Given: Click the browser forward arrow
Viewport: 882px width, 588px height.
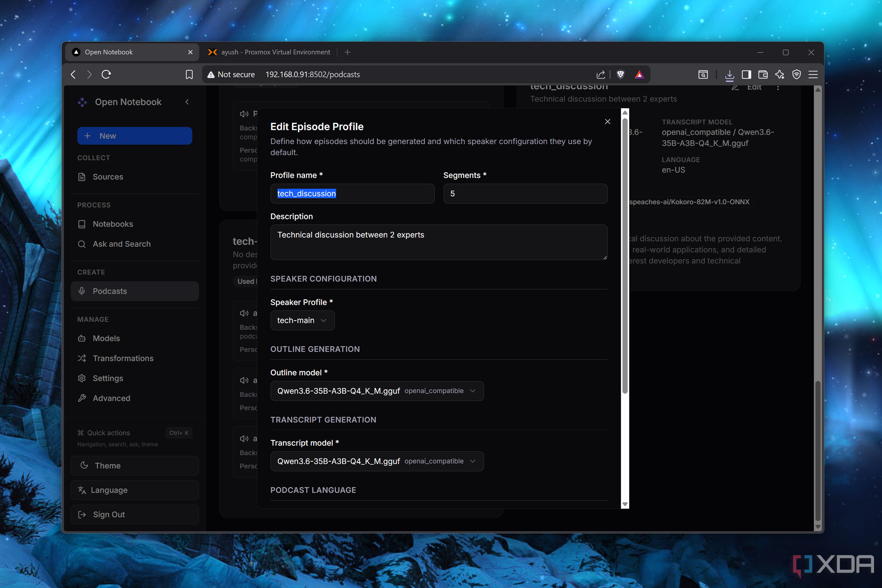Looking at the screenshot, I should click(x=89, y=74).
